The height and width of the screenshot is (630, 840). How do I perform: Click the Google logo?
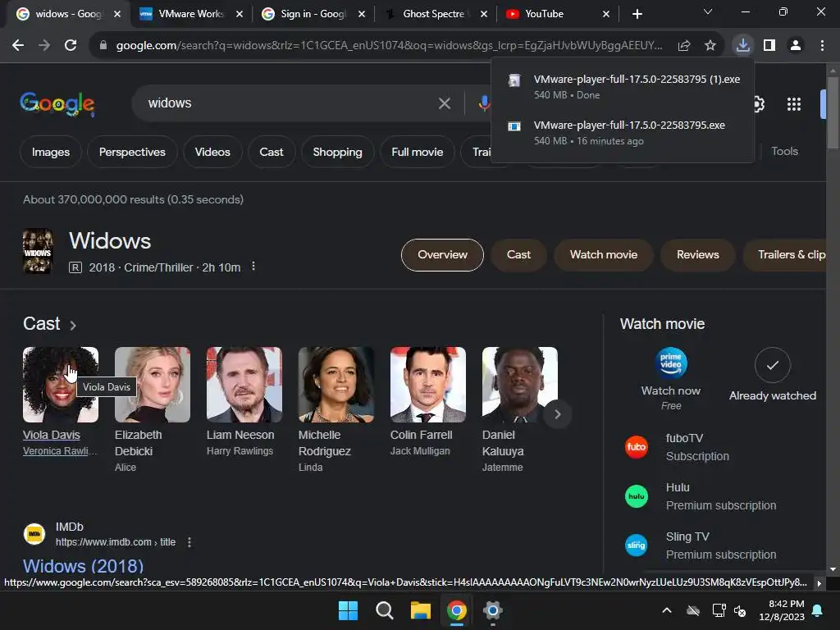(57, 103)
